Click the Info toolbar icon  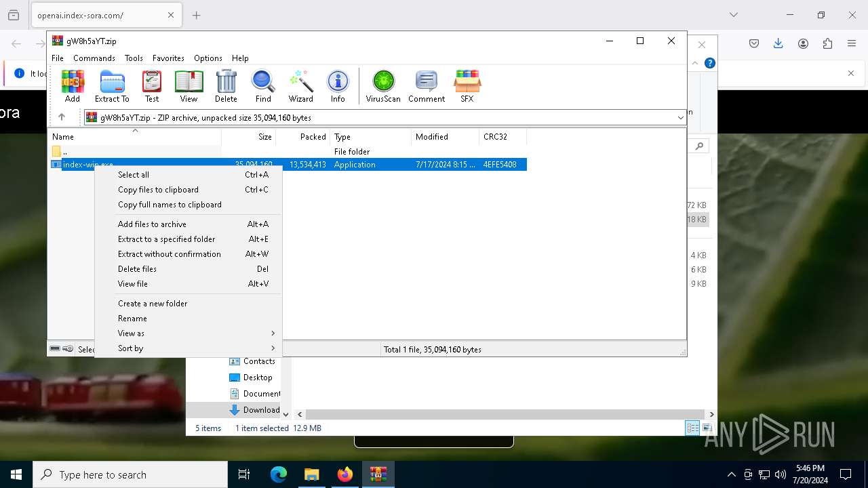tap(338, 86)
